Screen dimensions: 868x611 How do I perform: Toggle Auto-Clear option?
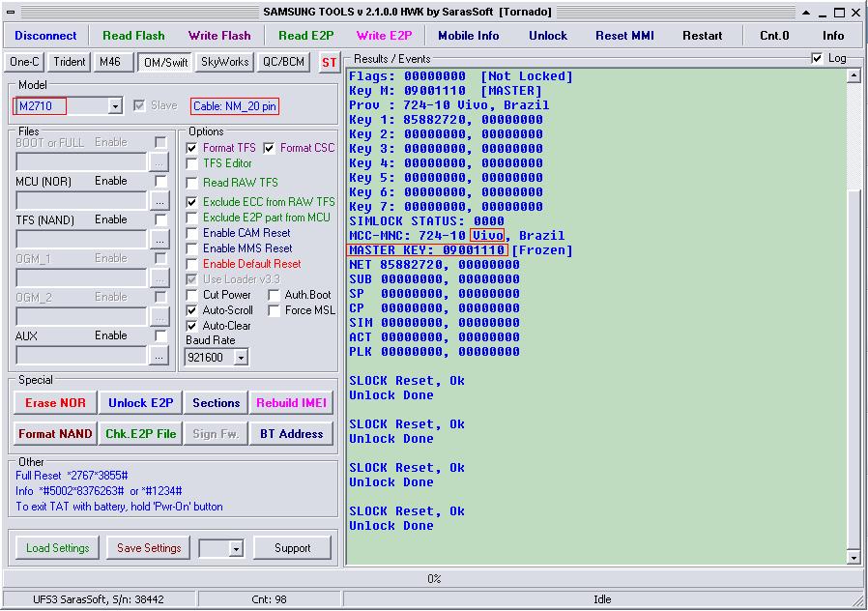[x=191, y=326]
